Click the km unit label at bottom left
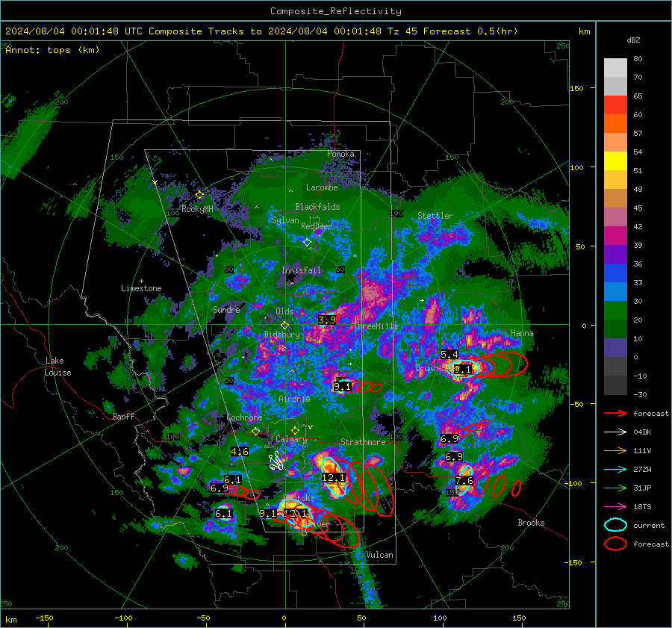Screen dimensions: 672x628 tap(10, 620)
